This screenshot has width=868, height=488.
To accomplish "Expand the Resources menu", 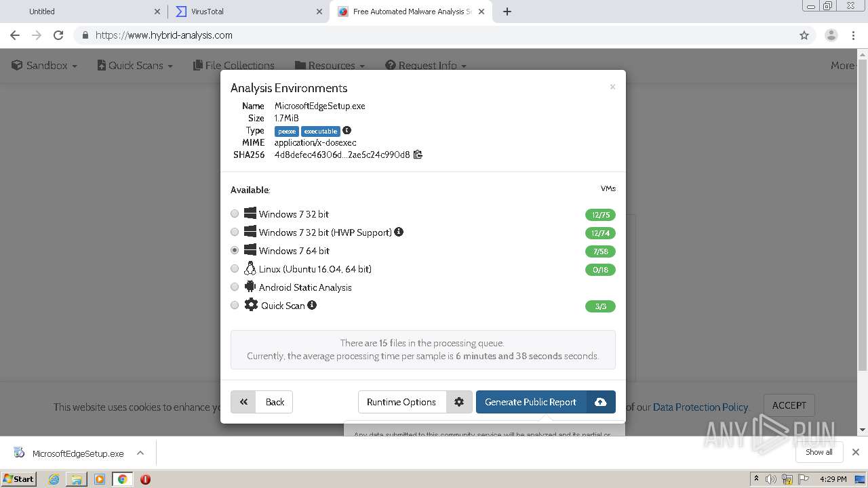I will (330, 66).
